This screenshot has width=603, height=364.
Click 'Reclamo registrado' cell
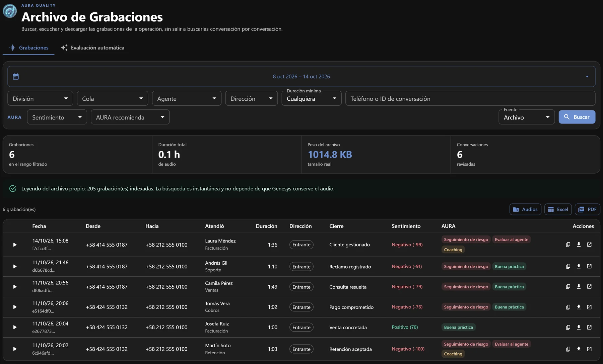click(350, 267)
